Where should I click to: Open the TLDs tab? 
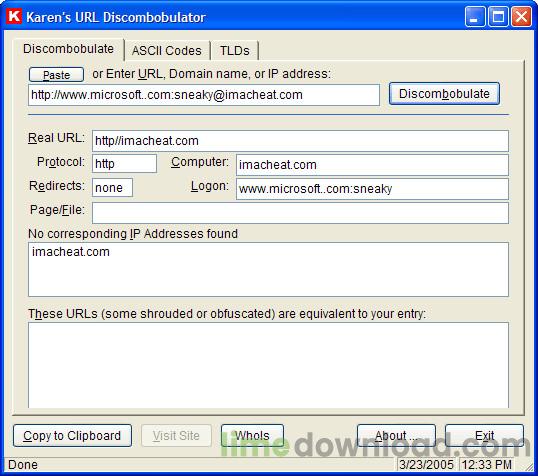pos(235,51)
